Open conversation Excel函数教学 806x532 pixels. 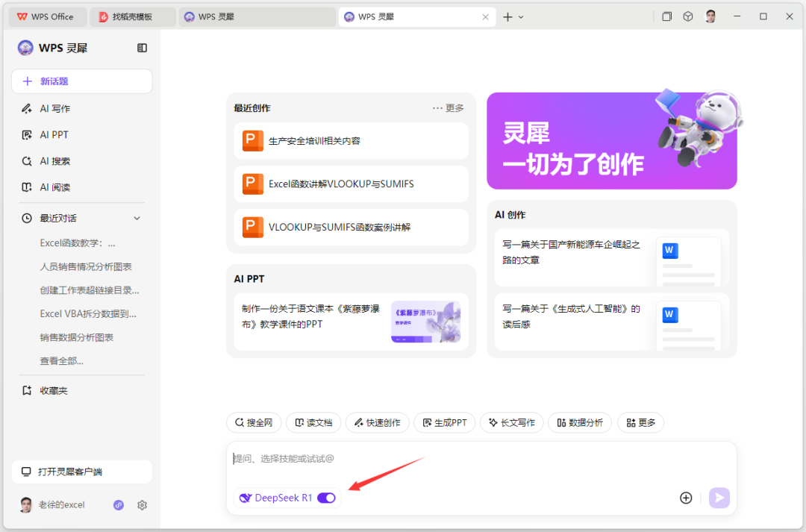pyautogui.click(x=78, y=243)
